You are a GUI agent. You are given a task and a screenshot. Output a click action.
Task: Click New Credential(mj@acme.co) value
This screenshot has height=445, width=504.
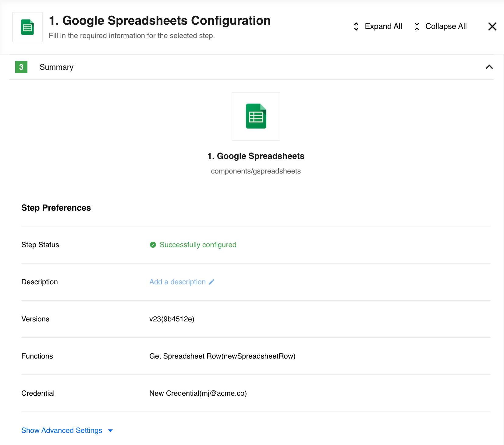198,393
